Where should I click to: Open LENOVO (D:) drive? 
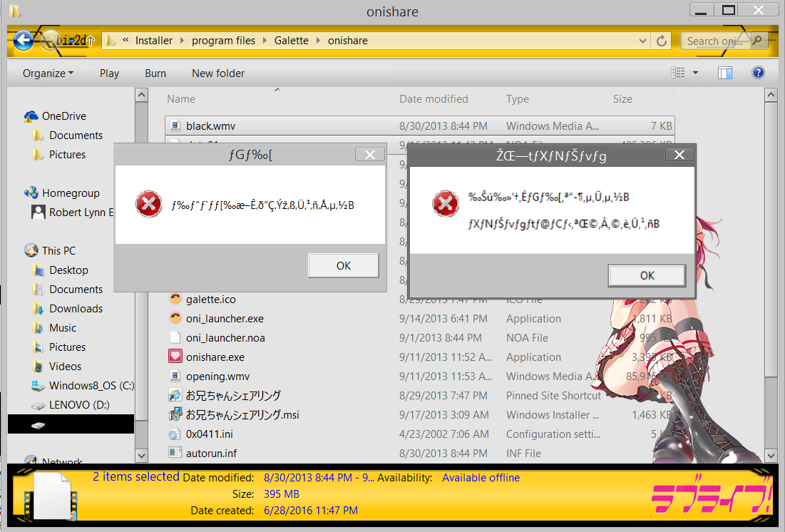click(79, 405)
